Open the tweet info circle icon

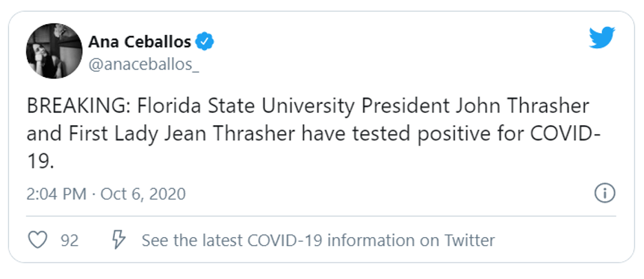point(603,194)
